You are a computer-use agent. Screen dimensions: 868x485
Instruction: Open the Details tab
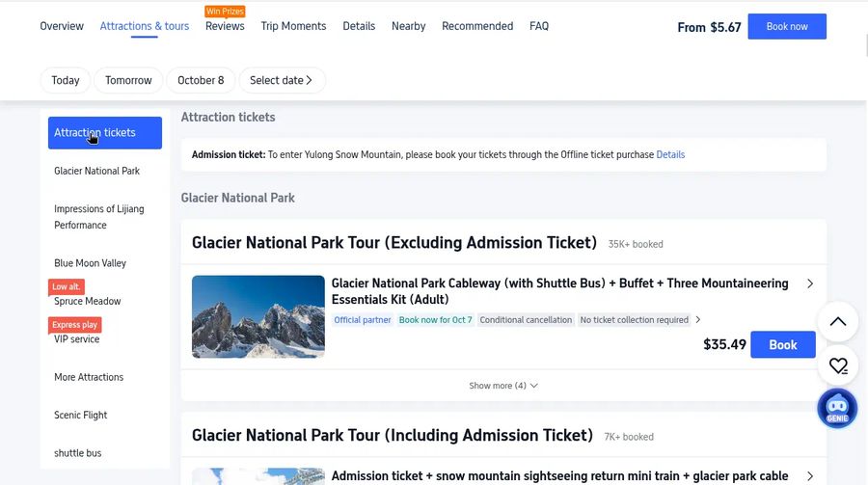359,26
